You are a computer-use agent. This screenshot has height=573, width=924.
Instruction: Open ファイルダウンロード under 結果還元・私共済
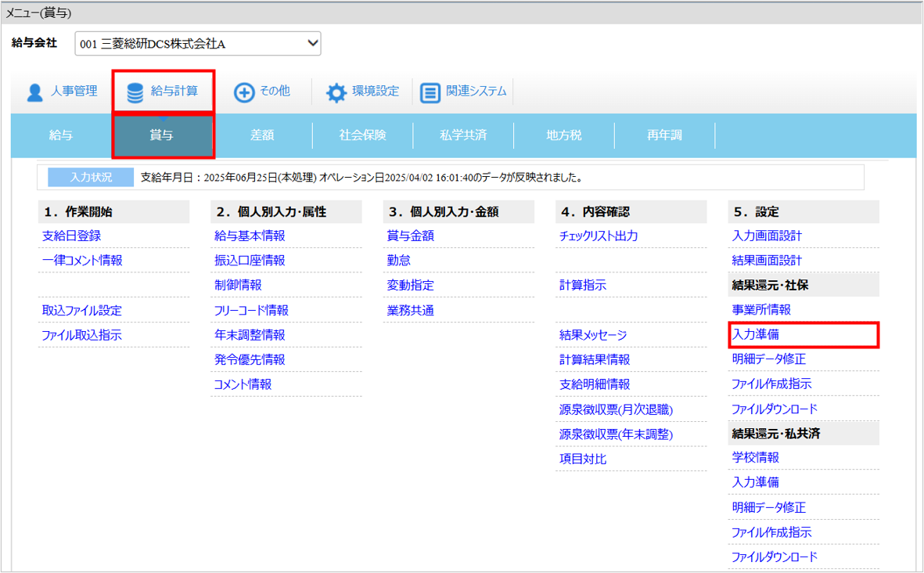(x=775, y=557)
